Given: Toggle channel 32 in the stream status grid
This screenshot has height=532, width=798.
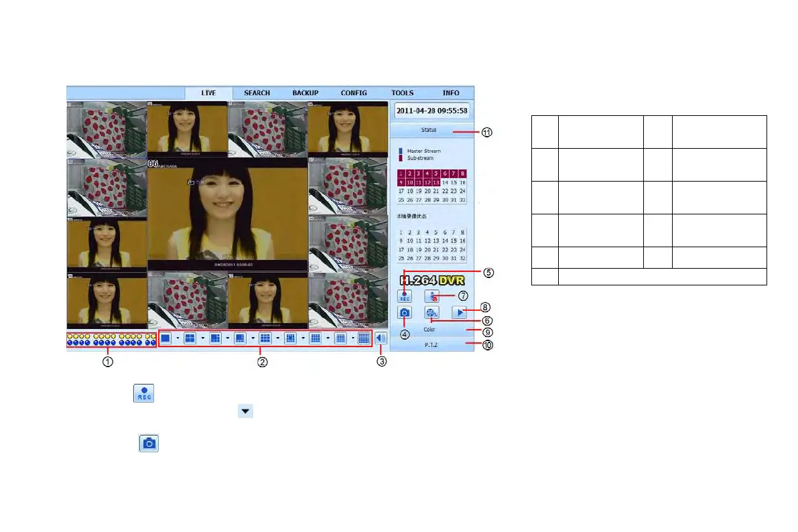Looking at the screenshot, I should click(462, 200).
